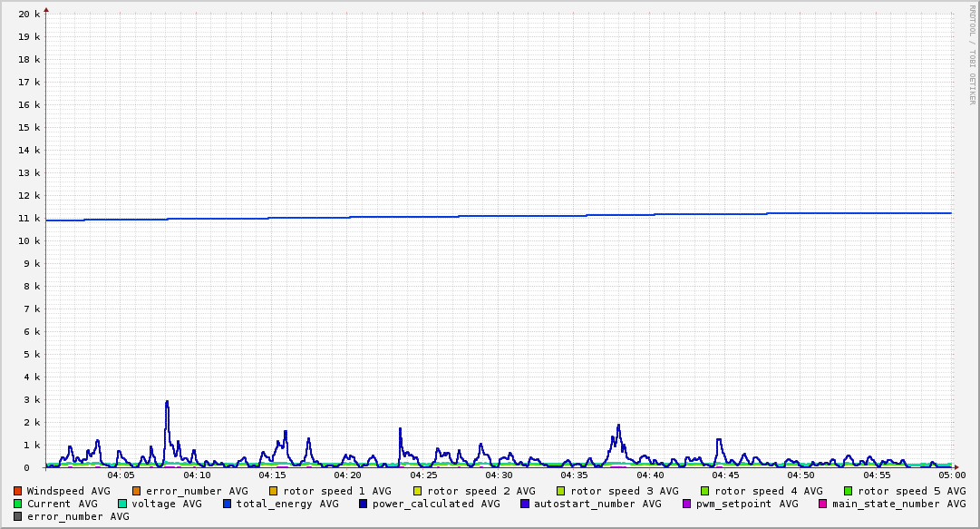Screen dimensions: 980x529
Task: Select the Current AVG legend text
Action: (x=62, y=504)
